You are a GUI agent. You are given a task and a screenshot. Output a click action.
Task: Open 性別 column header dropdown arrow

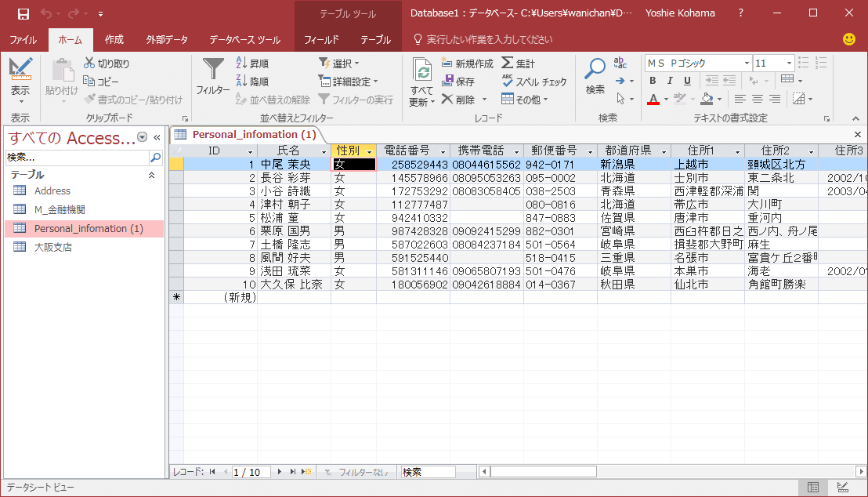pyautogui.click(x=369, y=151)
